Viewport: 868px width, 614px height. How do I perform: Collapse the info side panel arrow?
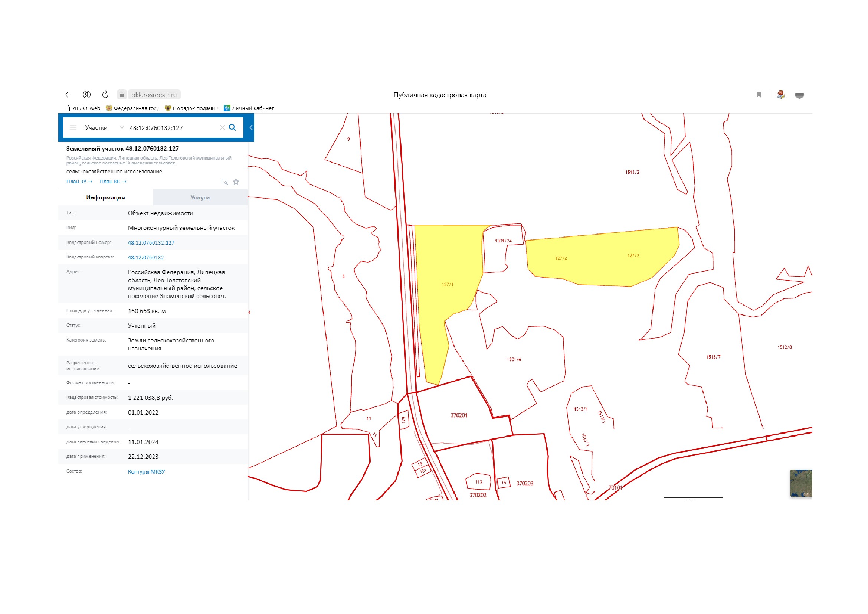coord(251,128)
